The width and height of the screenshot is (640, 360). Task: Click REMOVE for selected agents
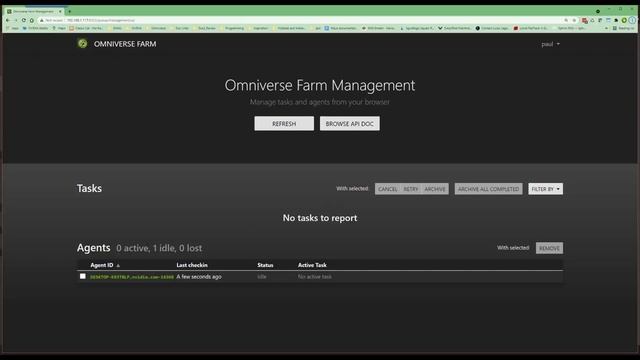tap(549, 248)
